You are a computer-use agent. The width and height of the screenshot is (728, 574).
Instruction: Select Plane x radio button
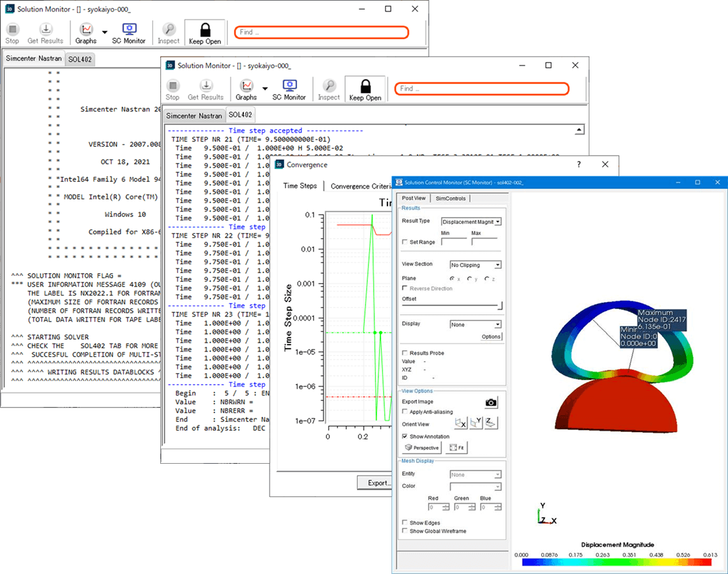[452, 279]
